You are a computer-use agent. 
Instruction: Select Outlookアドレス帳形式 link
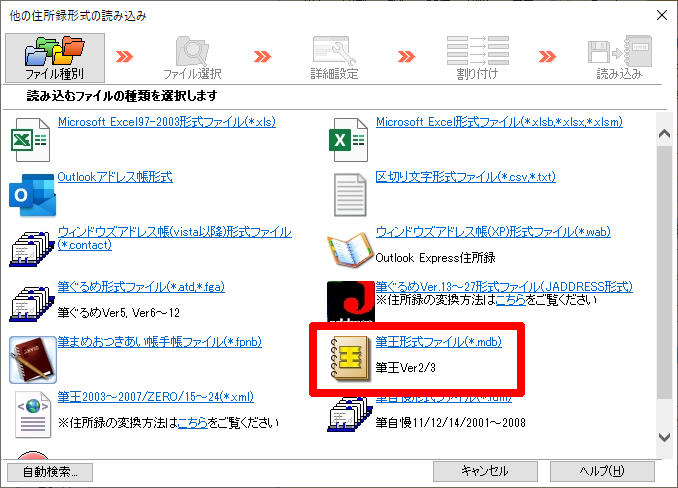(115, 177)
